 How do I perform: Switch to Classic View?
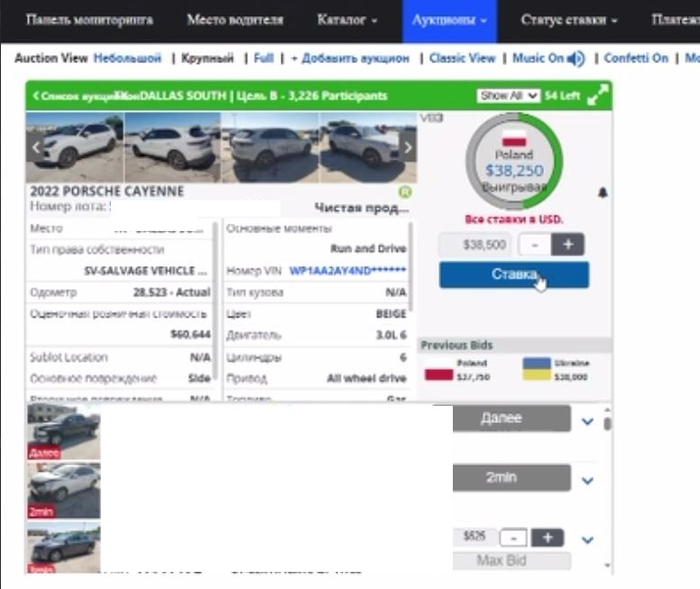click(x=463, y=58)
